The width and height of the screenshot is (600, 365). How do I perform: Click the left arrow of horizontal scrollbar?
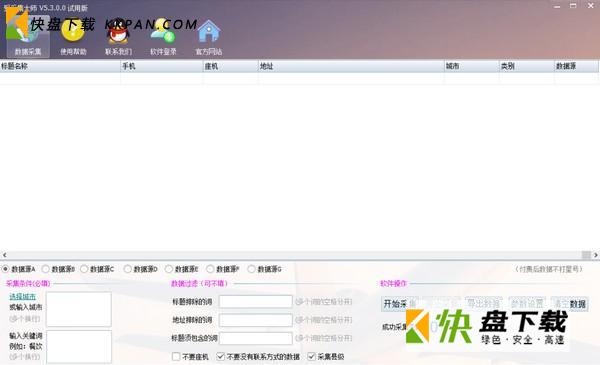click(4, 255)
